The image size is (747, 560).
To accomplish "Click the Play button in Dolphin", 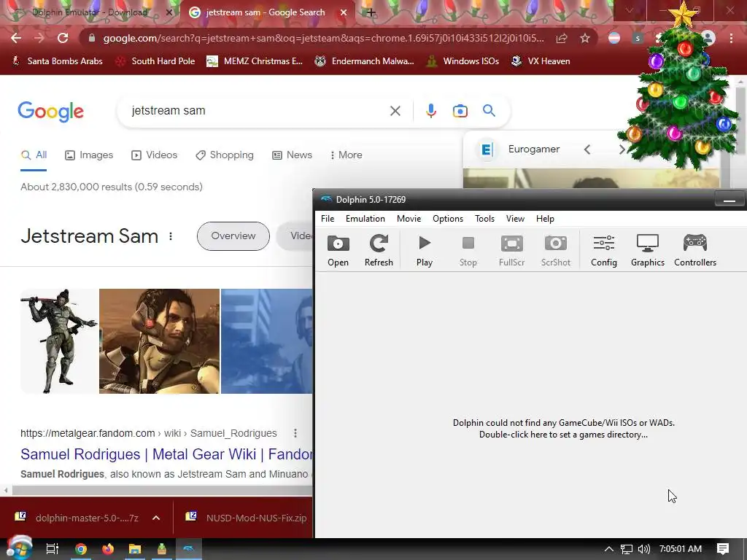I will coord(424,251).
